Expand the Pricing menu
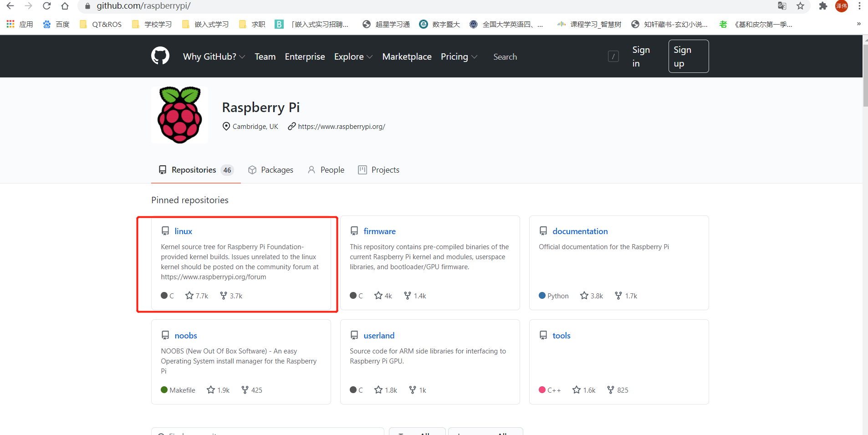The height and width of the screenshot is (435, 868). click(459, 56)
